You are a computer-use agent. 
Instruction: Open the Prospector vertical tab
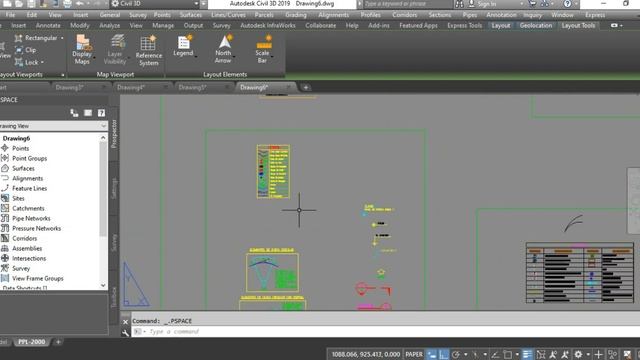[114, 133]
